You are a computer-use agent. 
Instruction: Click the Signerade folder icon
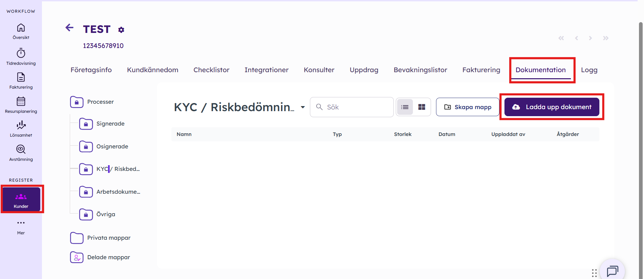pyautogui.click(x=86, y=124)
